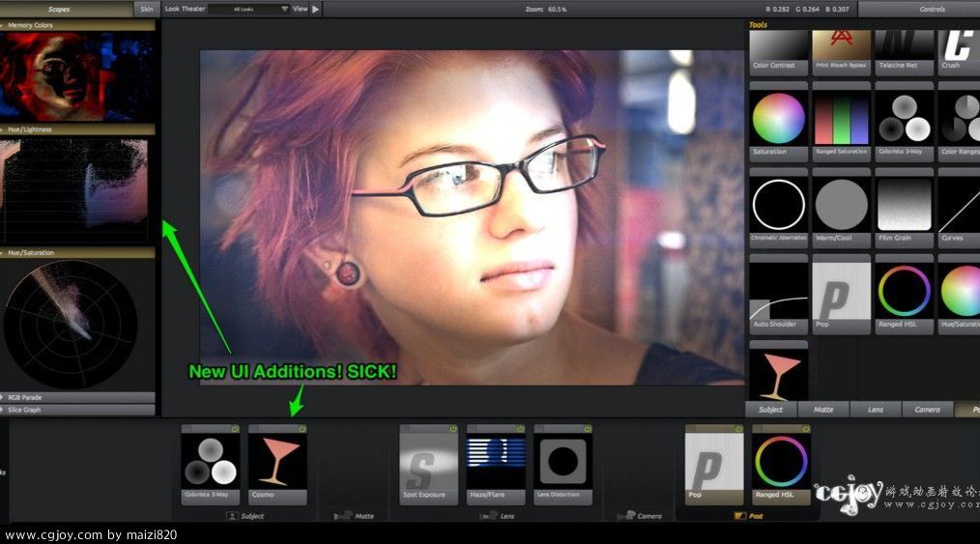The height and width of the screenshot is (544, 980).
Task: Select the Saturation tool in Tools palette
Action: coord(778,122)
